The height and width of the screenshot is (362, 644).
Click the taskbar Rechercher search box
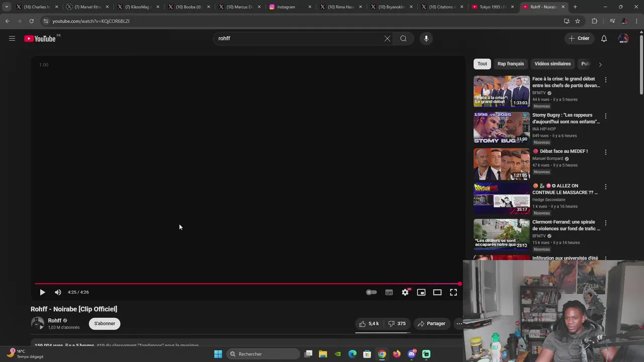pos(262,354)
